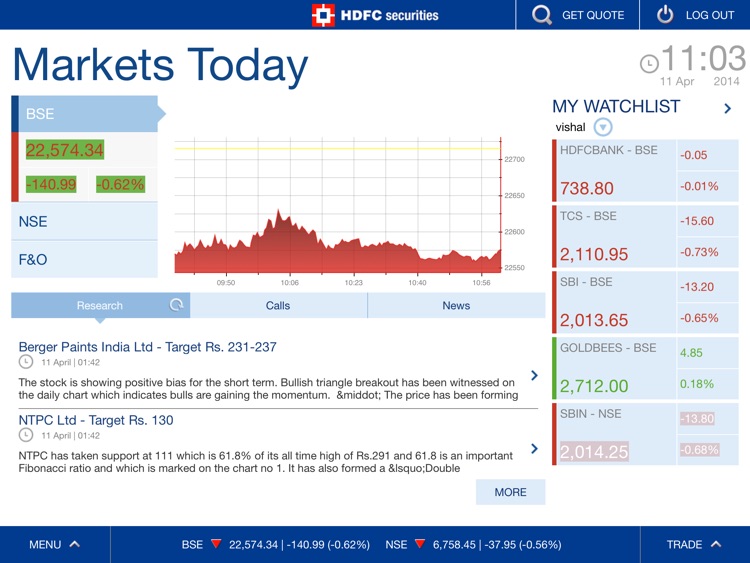This screenshot has width=750, height=563.
Task: Click BSE change value -140.99
Action: point(51,184)
